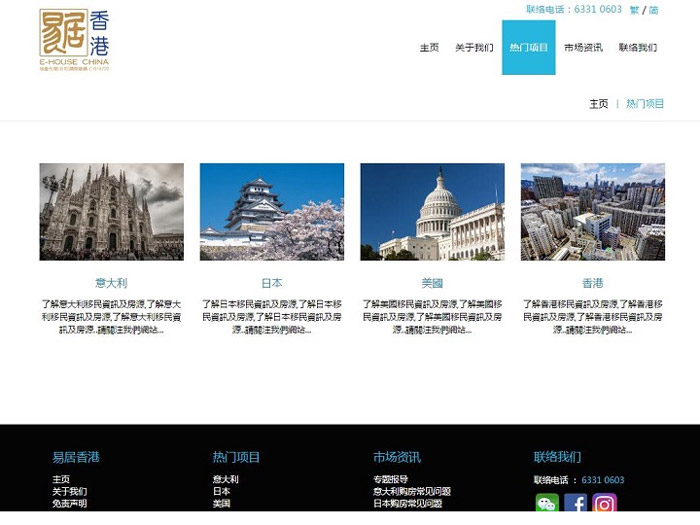The height and width of the screenshot is (525, 700).
Task: Select the highlighted 热门项目 navigation tab
Action: [528, 48]
